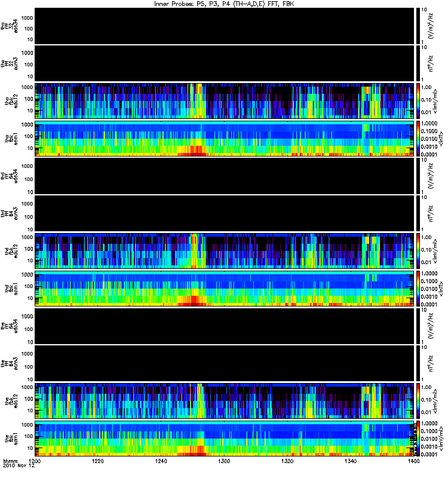Click the 'the fbk scm1' y-axis label
This screenshot has width=448, height=478.
(11, 439)
